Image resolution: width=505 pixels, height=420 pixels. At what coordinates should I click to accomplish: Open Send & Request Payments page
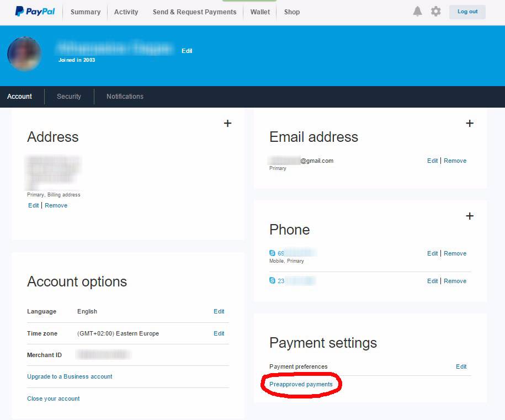[x=194, y=12]
